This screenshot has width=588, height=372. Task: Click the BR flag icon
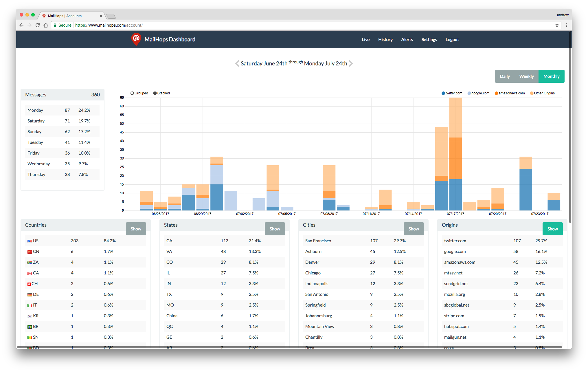(x=30, y=327)
